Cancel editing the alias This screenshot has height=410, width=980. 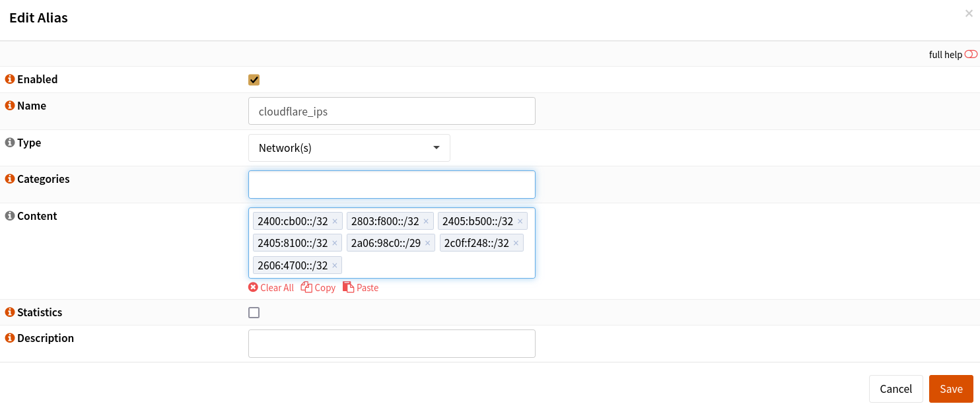(x=895, y=389)
